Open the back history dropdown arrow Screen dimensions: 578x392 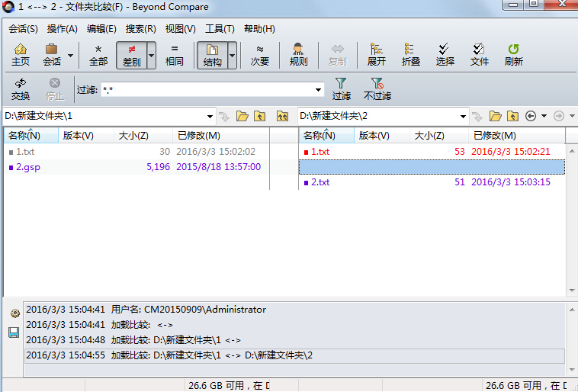544,116
